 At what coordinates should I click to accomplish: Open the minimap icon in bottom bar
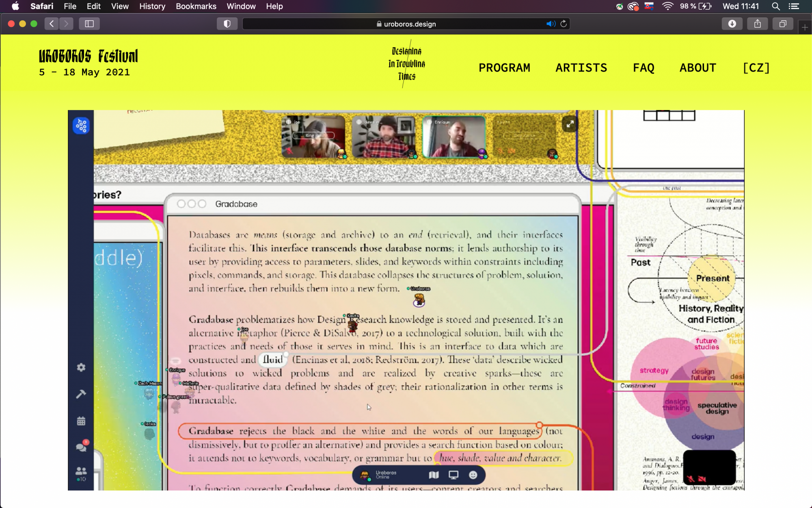[x=434, y=475]
